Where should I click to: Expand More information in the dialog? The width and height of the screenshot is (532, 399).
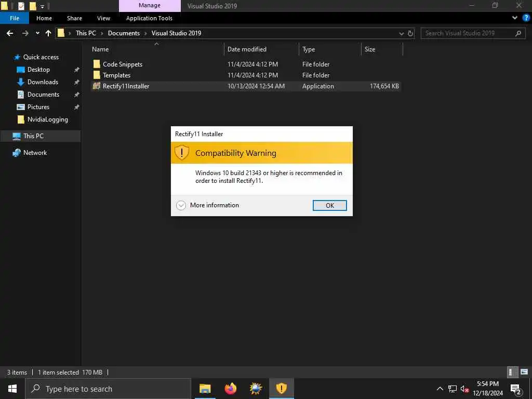pyautogui.click(x=207, y=205)
